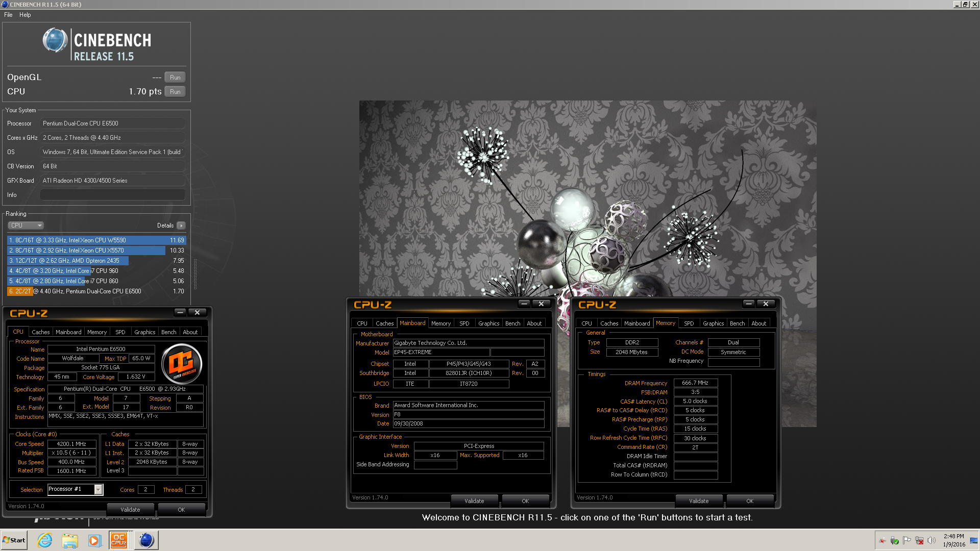This screenshot has height=551, width=980.
Task: Select ranking row Pentium Dual-Core CPU E6500
Action: (x=96, y=291)
